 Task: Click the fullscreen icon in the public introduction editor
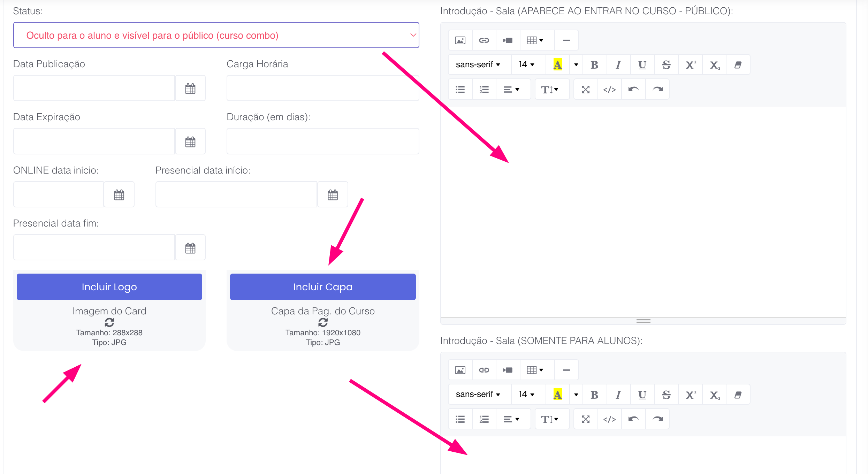(586, 90)
